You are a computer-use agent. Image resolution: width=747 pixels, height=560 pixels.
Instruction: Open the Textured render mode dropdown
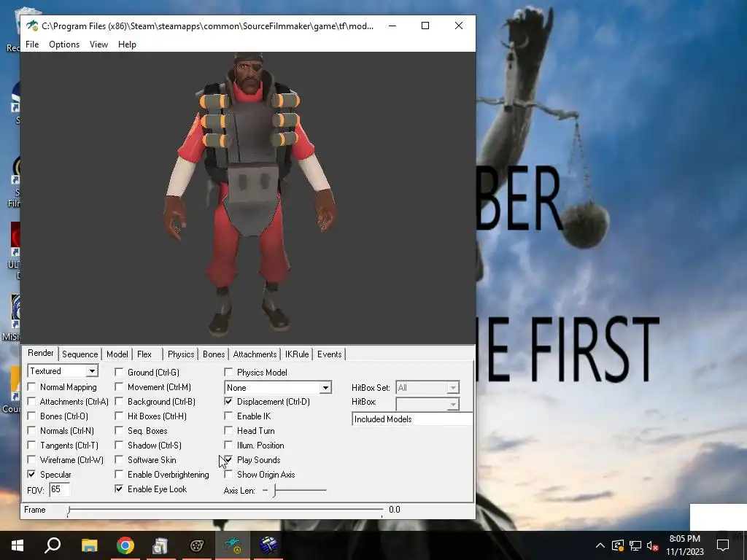point(92,371)
